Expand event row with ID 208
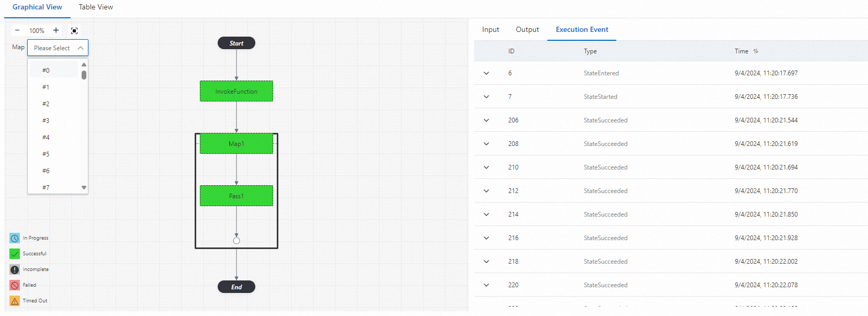Viewport: 868px width, 316px height. tap(487, 144)
